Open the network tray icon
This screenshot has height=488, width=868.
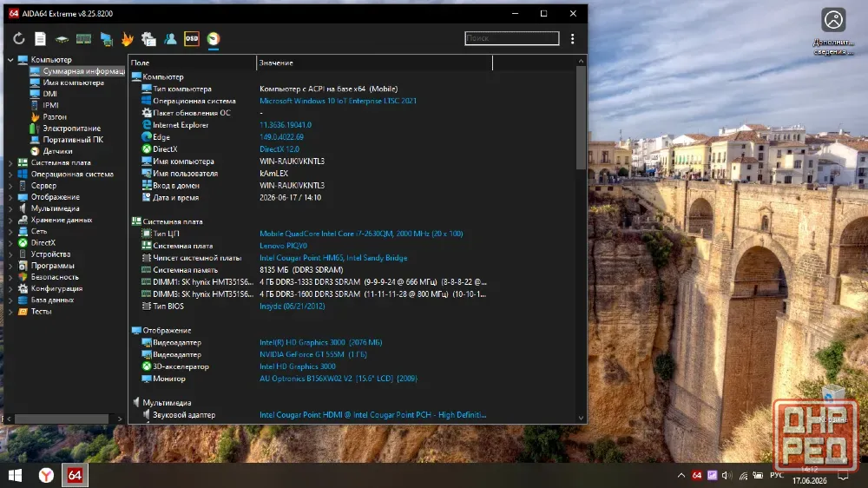point(743,475)
